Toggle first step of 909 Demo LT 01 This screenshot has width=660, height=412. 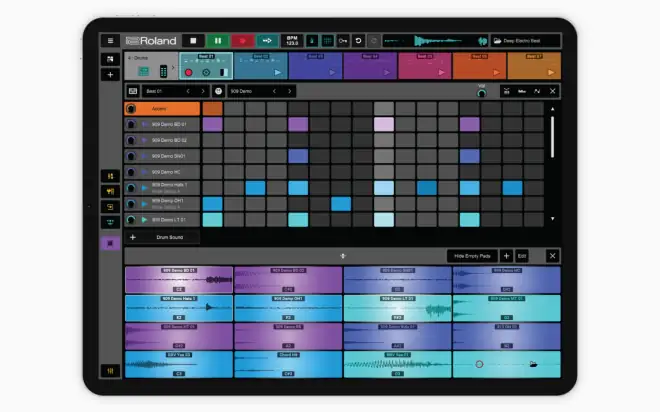pyautogui.click(x=213, y=220)
